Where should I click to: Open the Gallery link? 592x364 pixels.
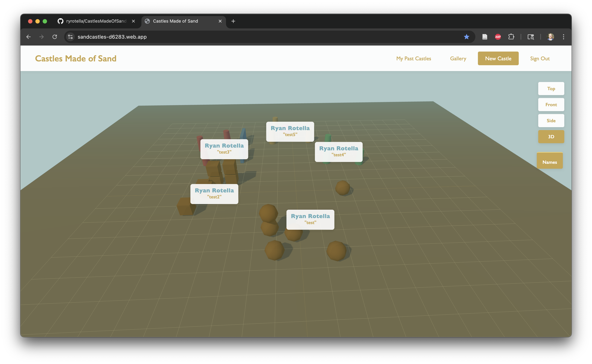point(458,58)
